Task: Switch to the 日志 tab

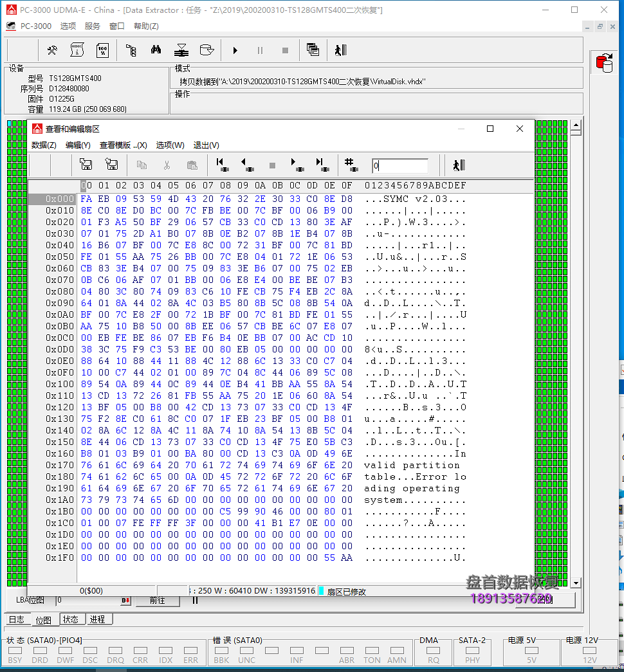Action: (17, 619)
